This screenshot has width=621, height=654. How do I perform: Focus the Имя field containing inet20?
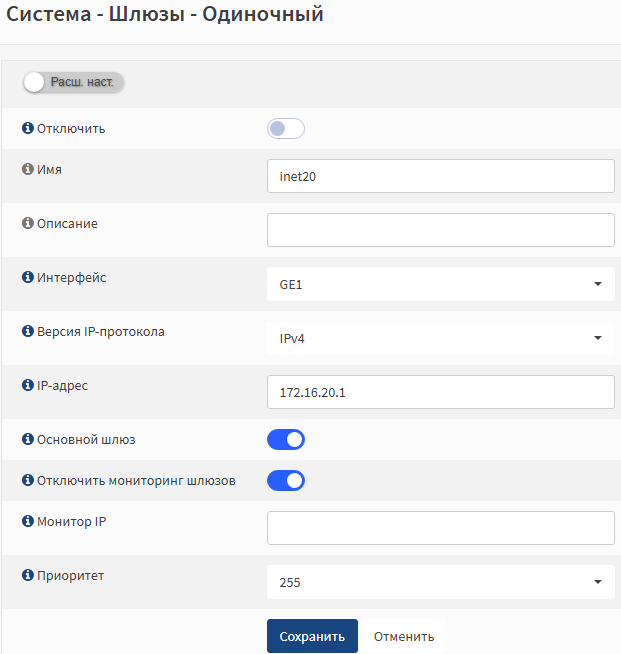click(440, 176)
